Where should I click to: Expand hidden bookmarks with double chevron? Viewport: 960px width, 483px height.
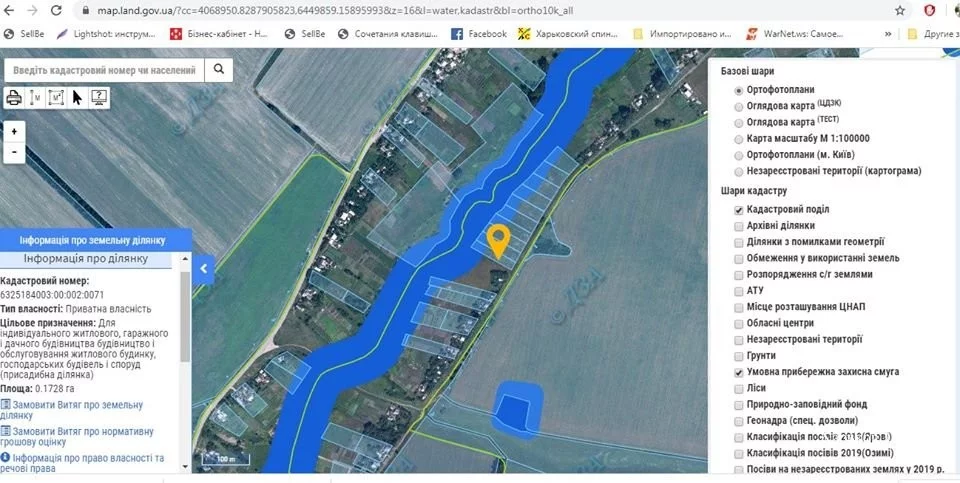coord(888,34)
